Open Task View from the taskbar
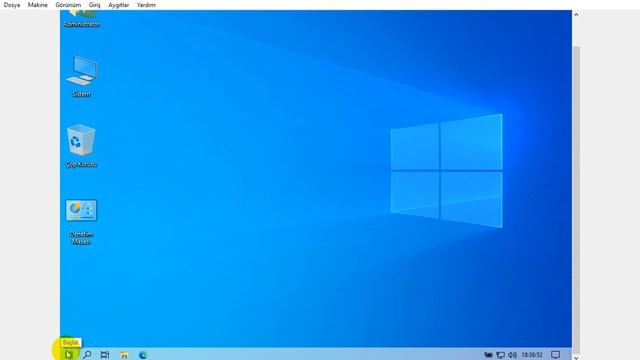This screenshot has width=640, height=360. click(105, 354)
